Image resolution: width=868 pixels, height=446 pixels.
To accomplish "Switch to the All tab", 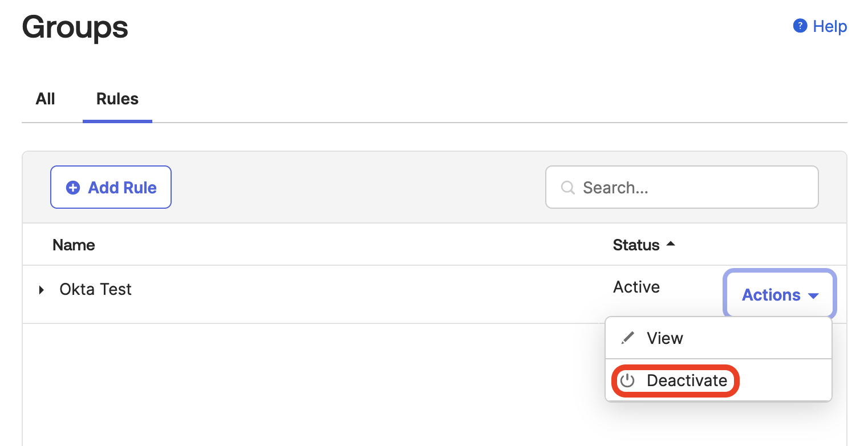I will 46,99.
